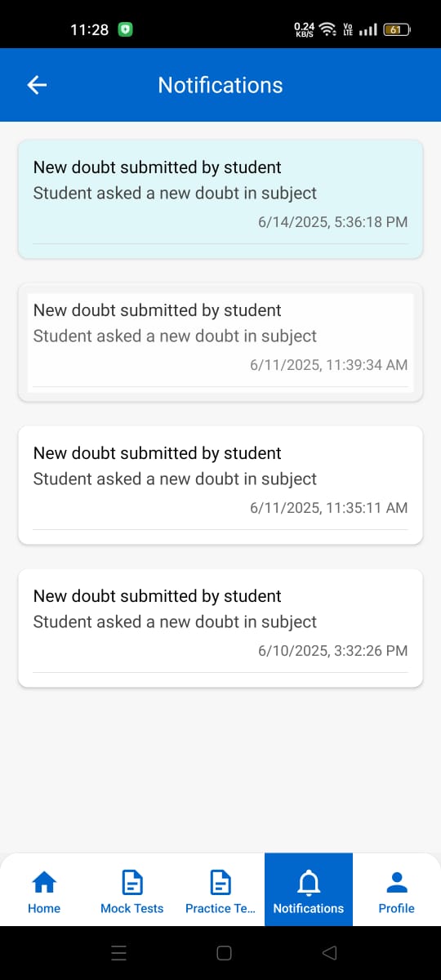Select the Mock Tests document icon

(132, 882)
